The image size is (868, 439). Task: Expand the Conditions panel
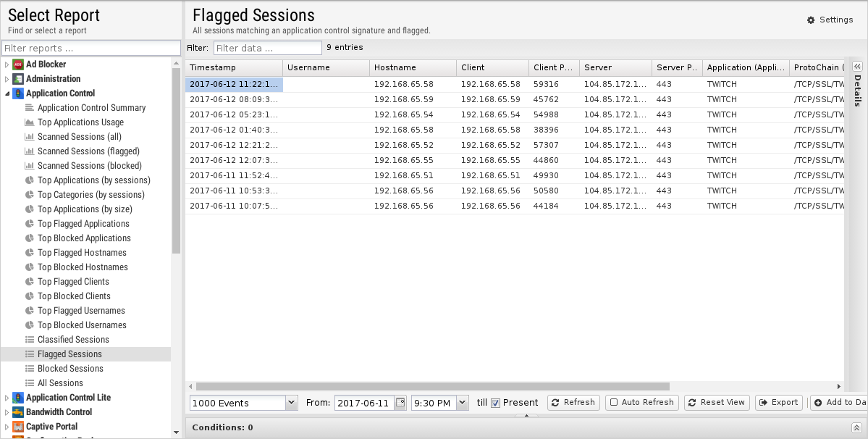click(856, 427)
